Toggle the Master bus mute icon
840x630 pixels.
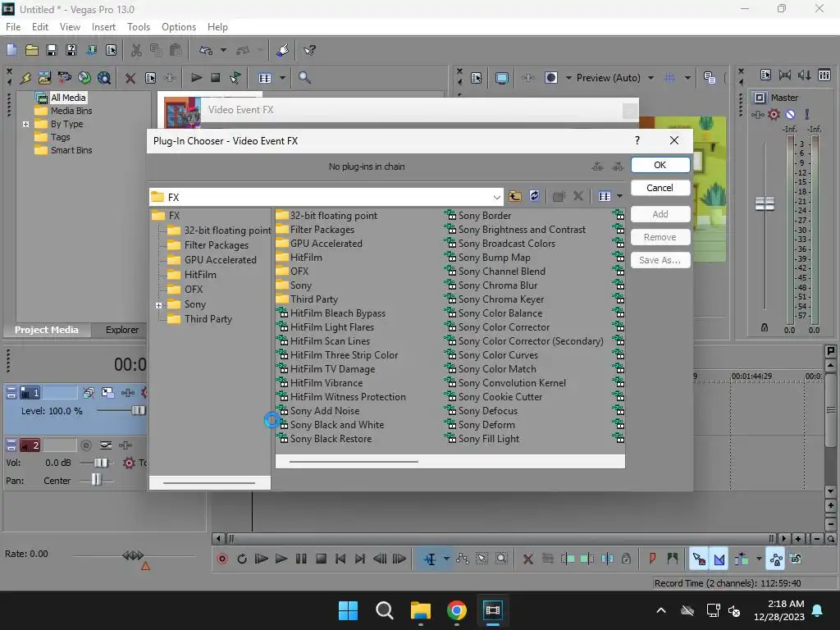tap(790, 114)
